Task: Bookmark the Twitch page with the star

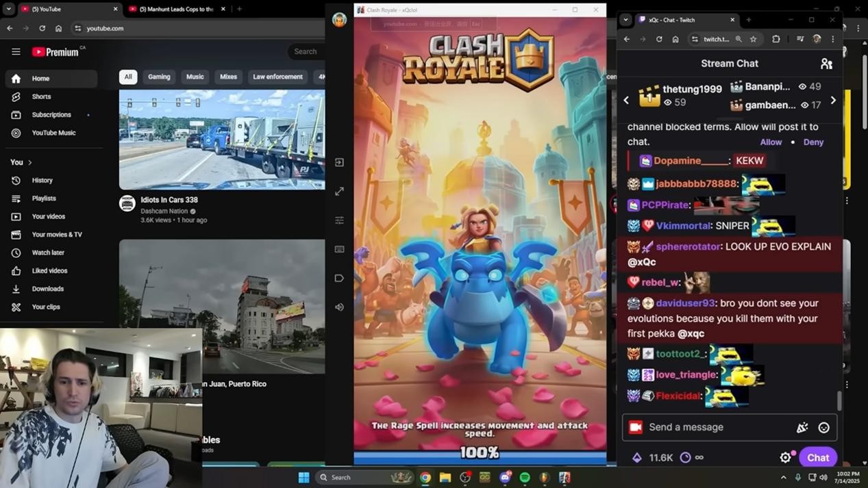Action: [x=754, y=40]
